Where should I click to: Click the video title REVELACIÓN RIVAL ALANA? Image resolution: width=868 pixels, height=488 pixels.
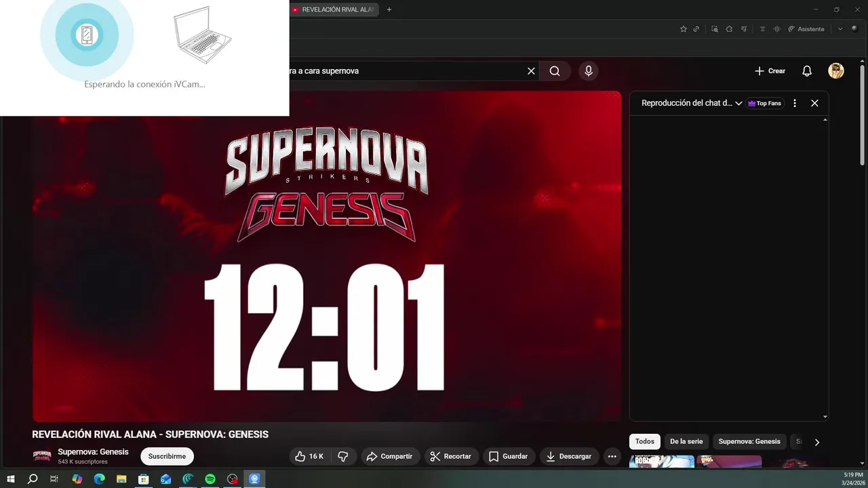[151, 434]
